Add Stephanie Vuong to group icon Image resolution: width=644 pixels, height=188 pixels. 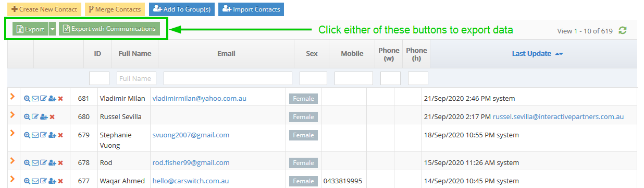(52, 135)
